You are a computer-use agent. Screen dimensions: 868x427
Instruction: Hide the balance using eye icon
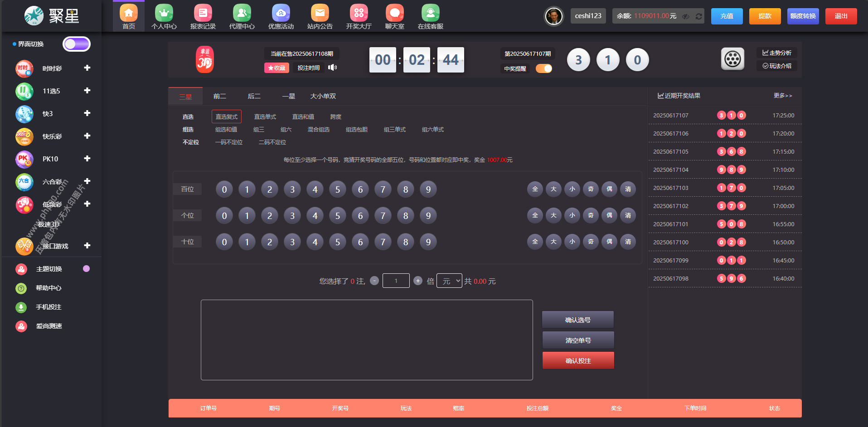[686, 16]
